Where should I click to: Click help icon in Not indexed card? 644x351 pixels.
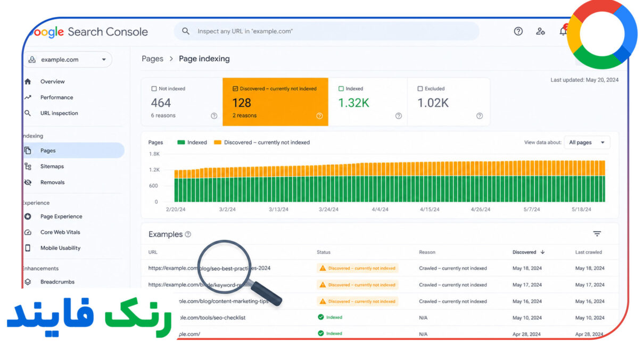pyautogui.click(x=214, y=116)
